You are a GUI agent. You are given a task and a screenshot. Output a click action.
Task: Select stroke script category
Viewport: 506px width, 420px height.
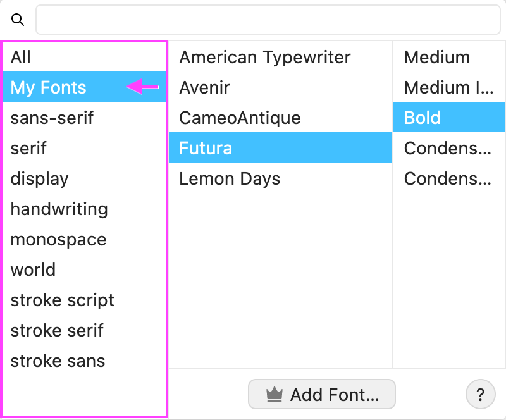[x=62, y=300]
